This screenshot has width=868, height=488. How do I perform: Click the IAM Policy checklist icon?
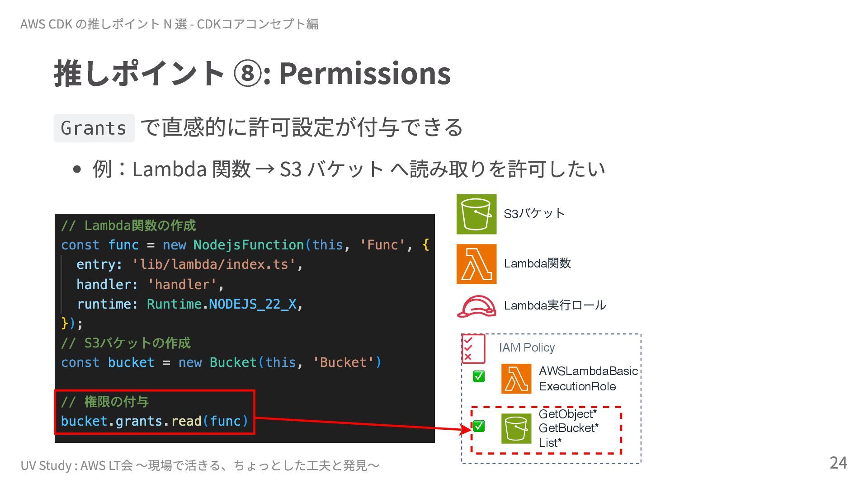473,348
